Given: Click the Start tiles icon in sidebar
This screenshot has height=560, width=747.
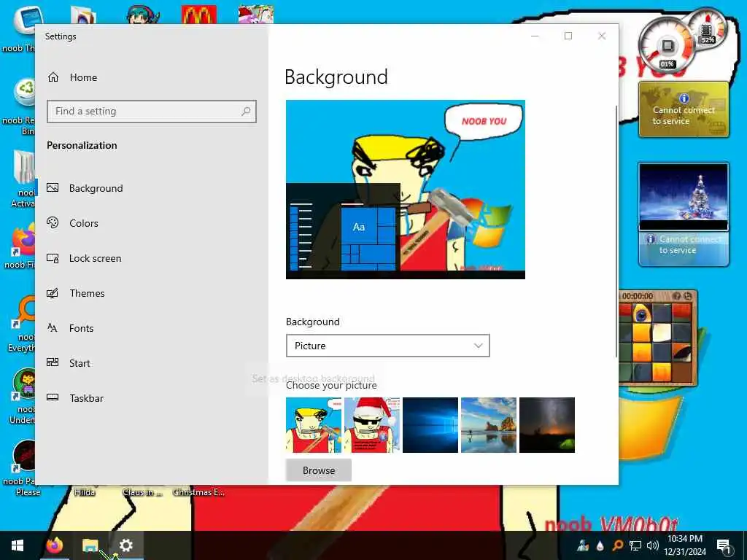Looking at the screenshot, I should (53, 362).
